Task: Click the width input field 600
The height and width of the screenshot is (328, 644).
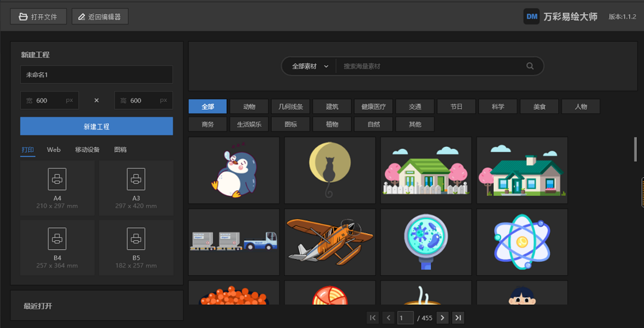Action: coord(50,101)
